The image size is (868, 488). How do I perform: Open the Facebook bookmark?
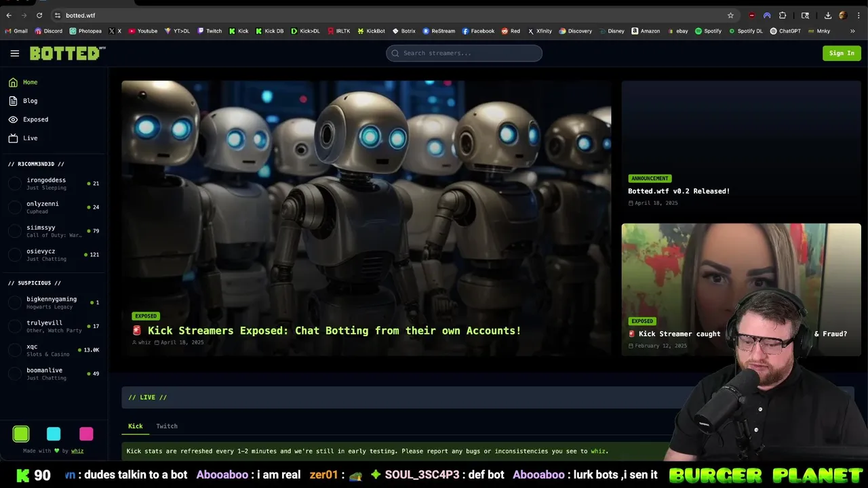coord(478,31)
